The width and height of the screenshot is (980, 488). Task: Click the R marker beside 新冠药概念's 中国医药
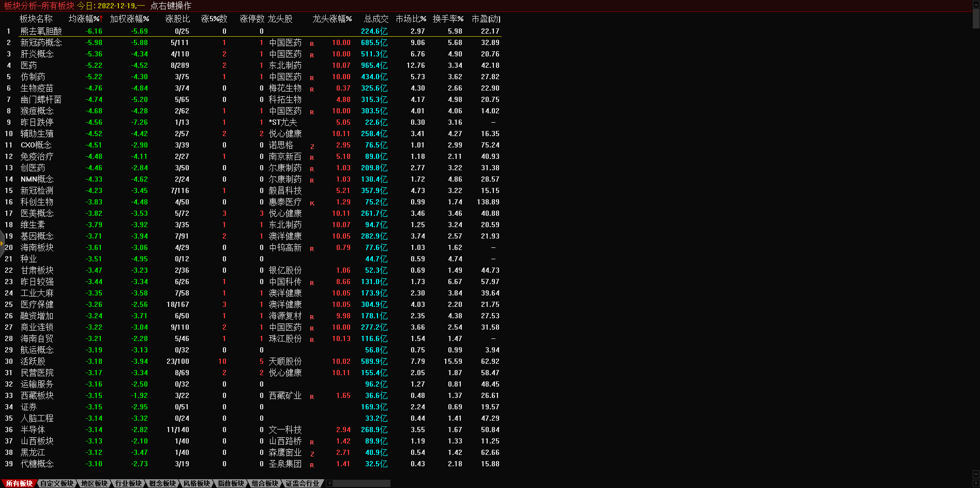[x=312, y=43]
